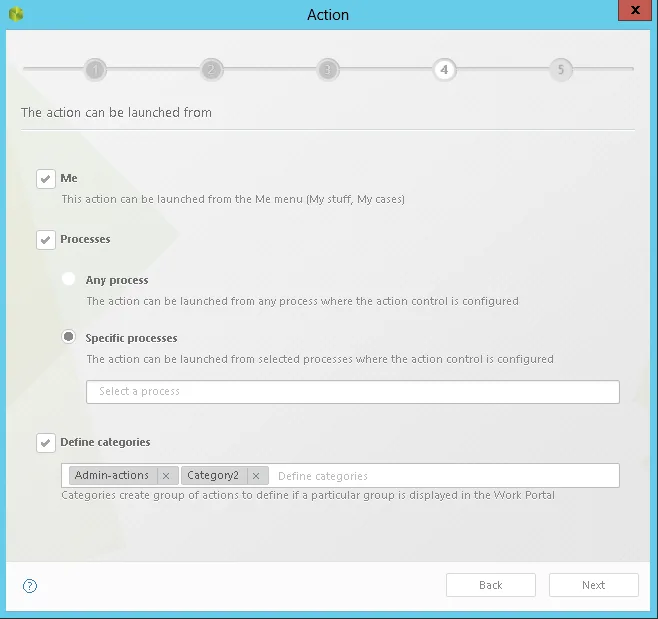Viewport: 658px width, 619px height.
Task: Close the Action dialog window
Action: (634, 10)
